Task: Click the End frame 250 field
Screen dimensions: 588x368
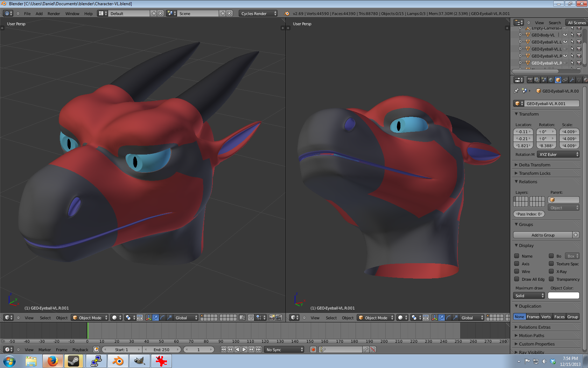Action: [x=162, y=350]
